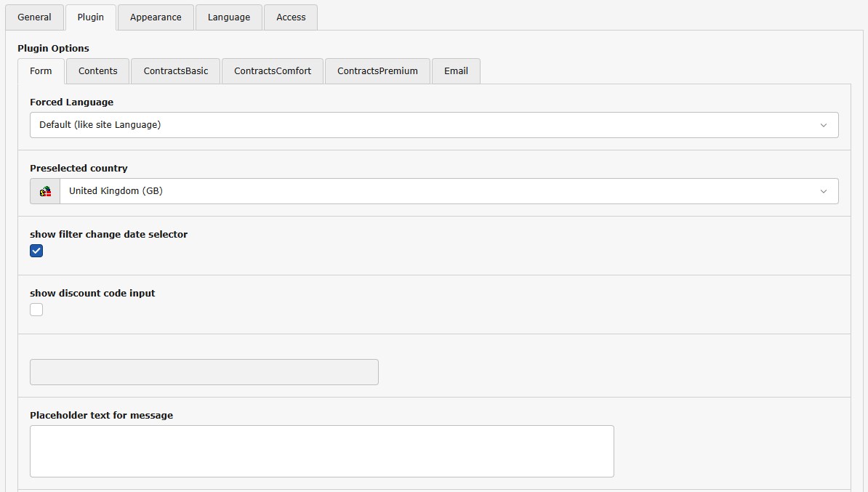Open the Email plugin options tab
This screenshot has width=868, height=492.
[x=456, y=71]
